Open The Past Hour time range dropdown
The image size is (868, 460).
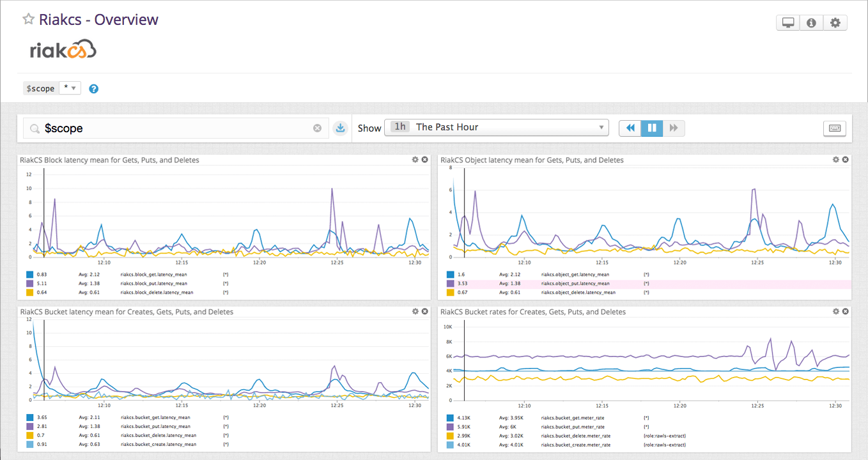coord(497,127)
